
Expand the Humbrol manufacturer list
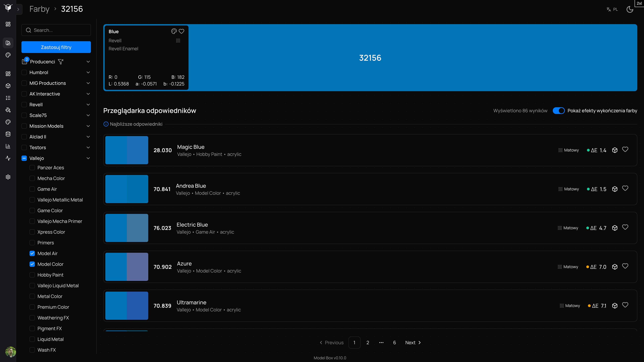point(88,72)
